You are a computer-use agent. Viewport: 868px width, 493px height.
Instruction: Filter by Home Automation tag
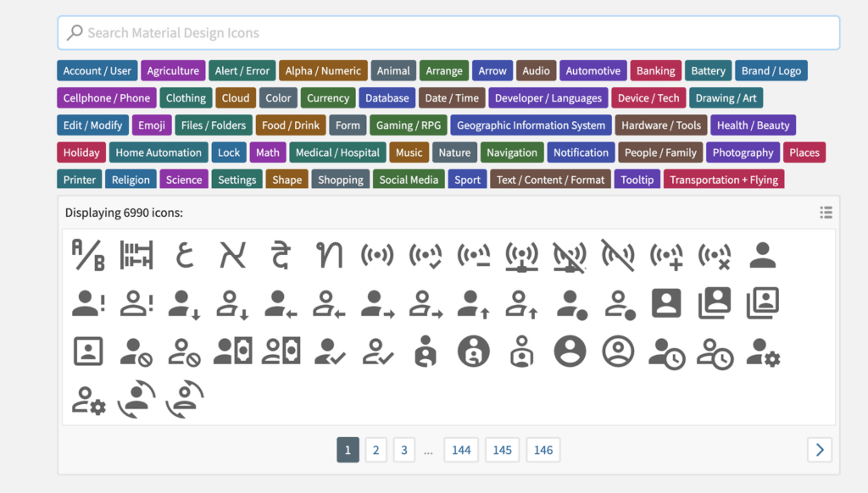pyautogui.click(x=159, y=152)
